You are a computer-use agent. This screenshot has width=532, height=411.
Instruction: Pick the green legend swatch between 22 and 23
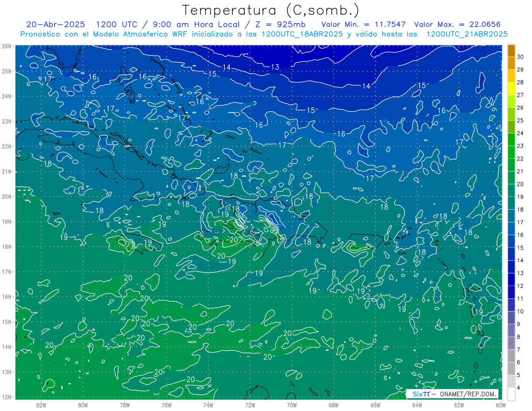click(512, 153)
